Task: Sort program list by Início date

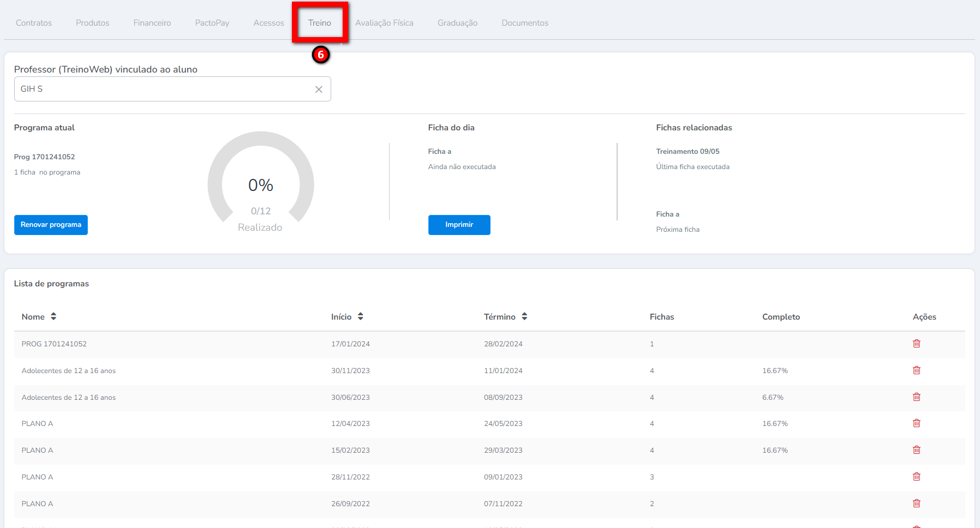Action: [x=360, y=316]
